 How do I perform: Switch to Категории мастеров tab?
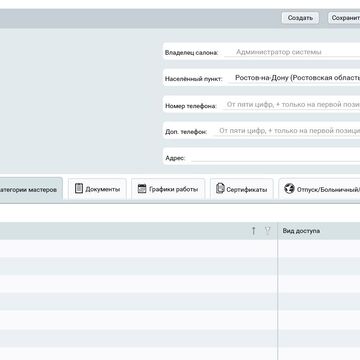(31, 189)
